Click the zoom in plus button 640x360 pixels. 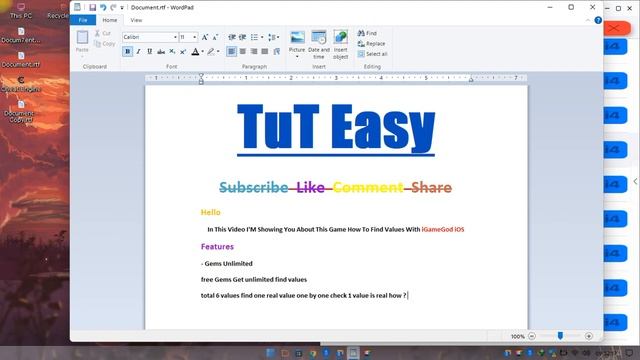click(x=589, y=336)
